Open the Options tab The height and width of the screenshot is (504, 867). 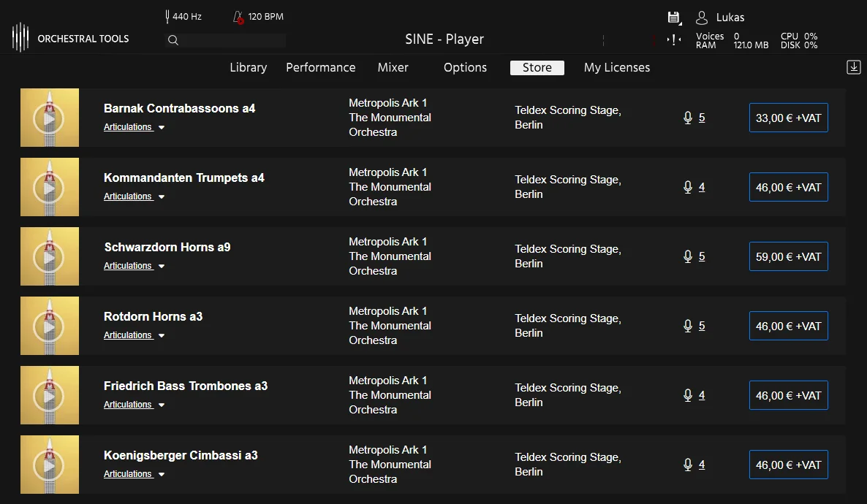[x=465, y=67]
